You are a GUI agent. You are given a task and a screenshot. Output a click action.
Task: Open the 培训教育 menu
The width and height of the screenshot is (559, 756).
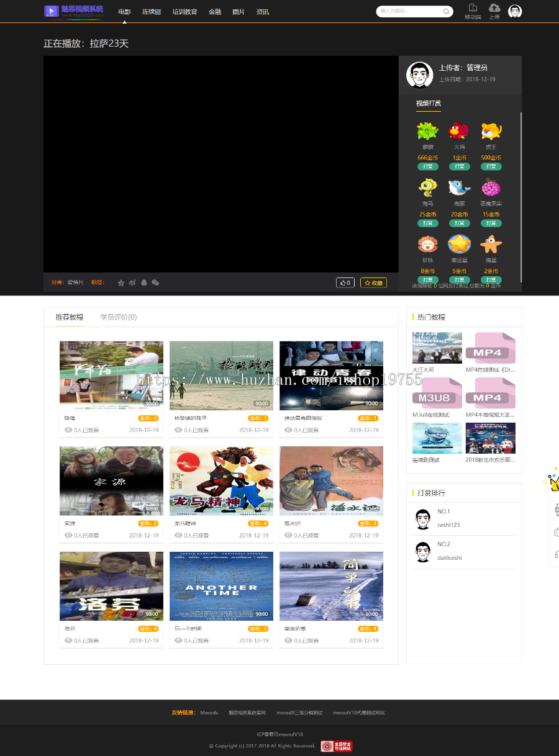[184, 12]
